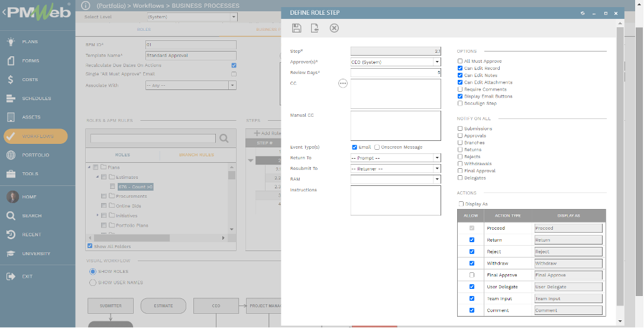Toggle Require Comments checkbox

tap(460, 89)
